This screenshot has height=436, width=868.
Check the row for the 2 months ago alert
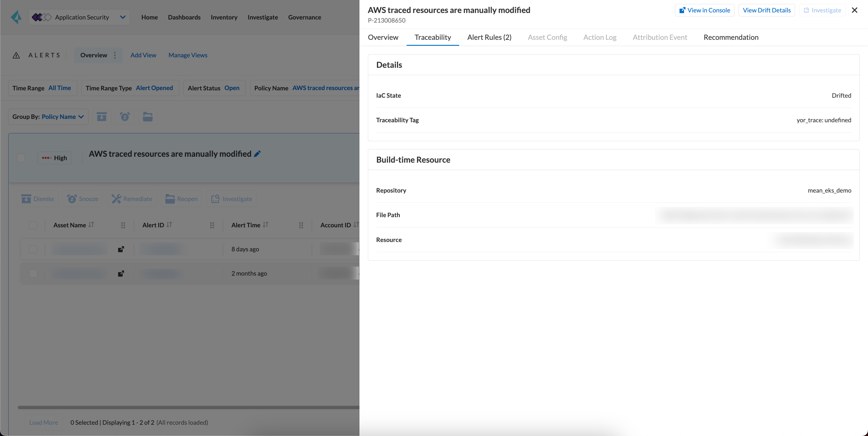click(33, 273)
